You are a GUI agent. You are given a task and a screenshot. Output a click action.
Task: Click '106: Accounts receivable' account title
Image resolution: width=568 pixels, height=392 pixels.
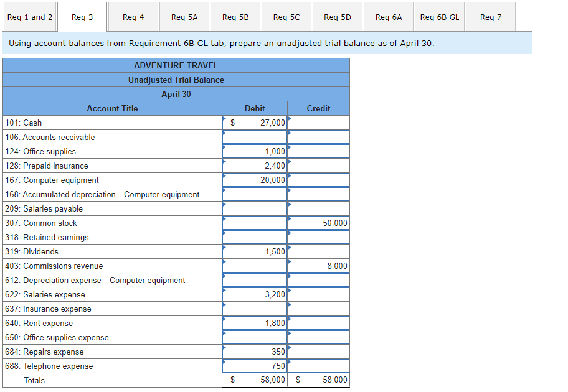point(50,137)
